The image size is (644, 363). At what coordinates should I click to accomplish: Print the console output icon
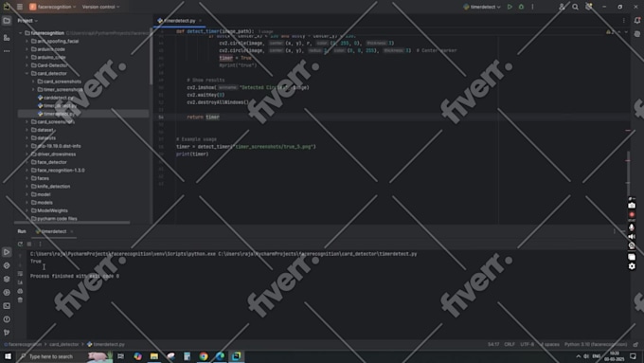(20, 291)
